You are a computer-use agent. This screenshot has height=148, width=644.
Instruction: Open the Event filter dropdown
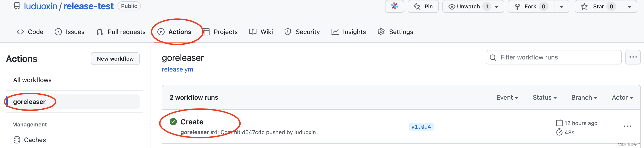(x=507, y=97)
